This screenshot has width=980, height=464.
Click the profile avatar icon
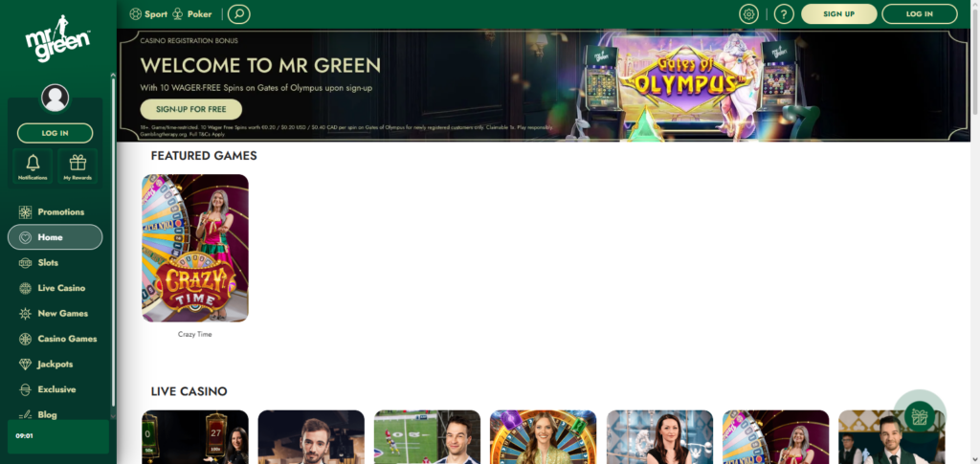[x=55, y=98]
